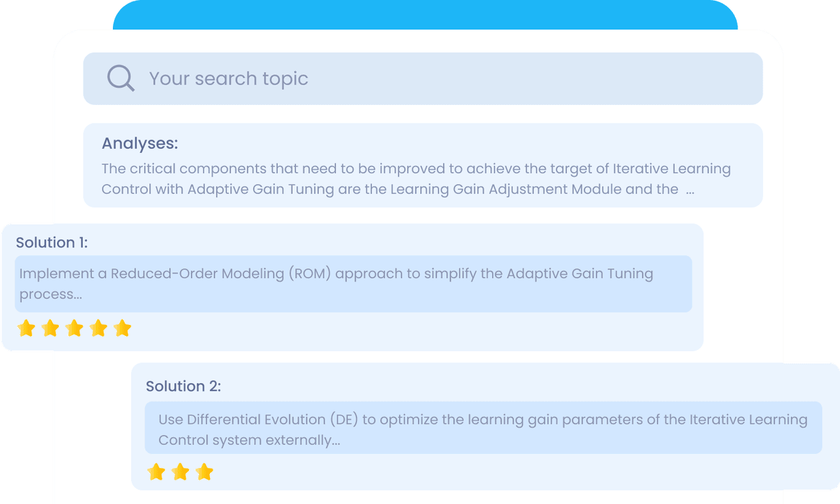Open the Analyses summary text
Image resolution: width=840 pixels, height=504 pixels.
415,178
